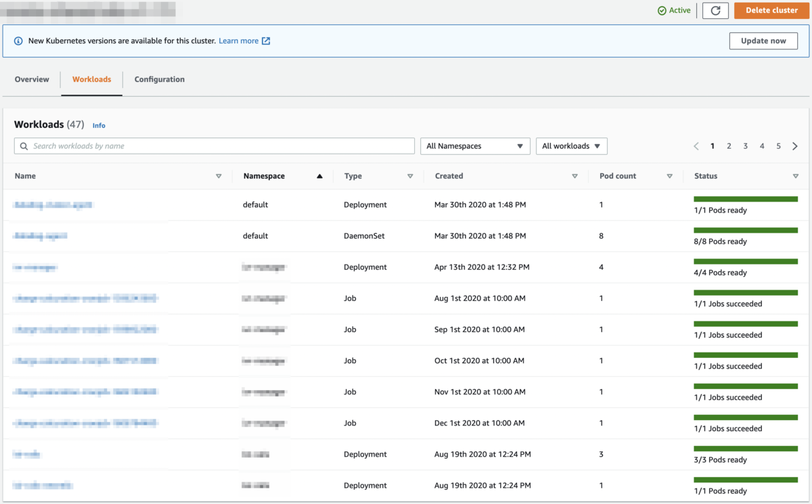
Task: Open the All Namespaces dropdown
Action: coord(475,146)
